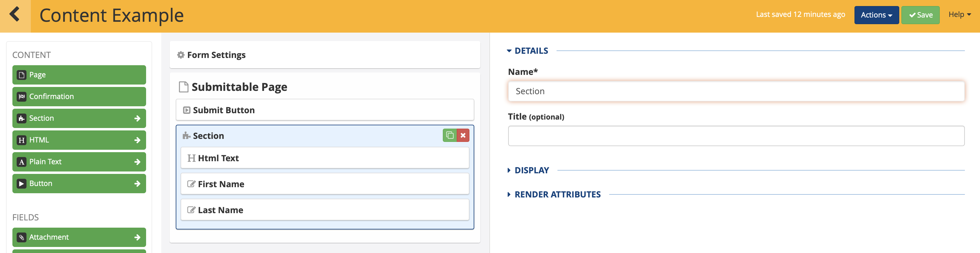Add a Confirmation content element

click(79, 97)
